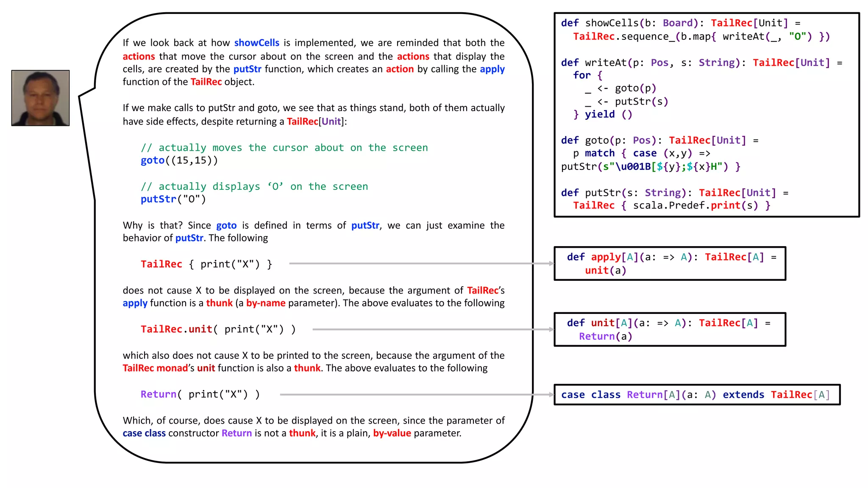The image size is (868, 488).
Task: Click the def writeAt definition line
Action: tap(701, 63)
